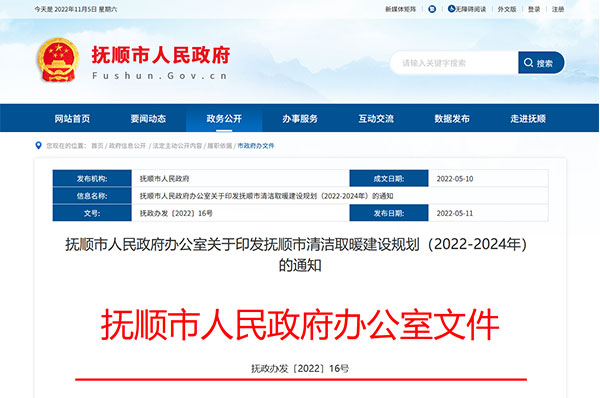Click 法定主动公开内容 breadcrumb link

[177, 146]
